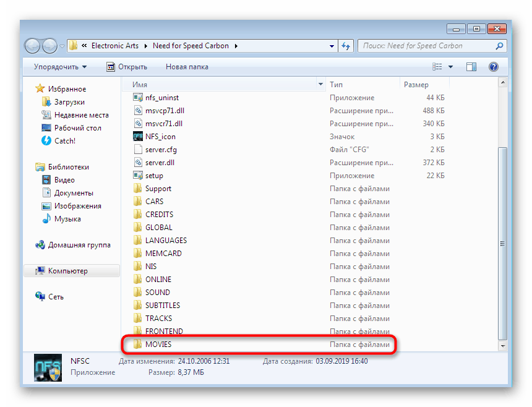Viewport: 532px width, 407px height.
Task: Select the TRACKS folder name
Action: point(158,318)
